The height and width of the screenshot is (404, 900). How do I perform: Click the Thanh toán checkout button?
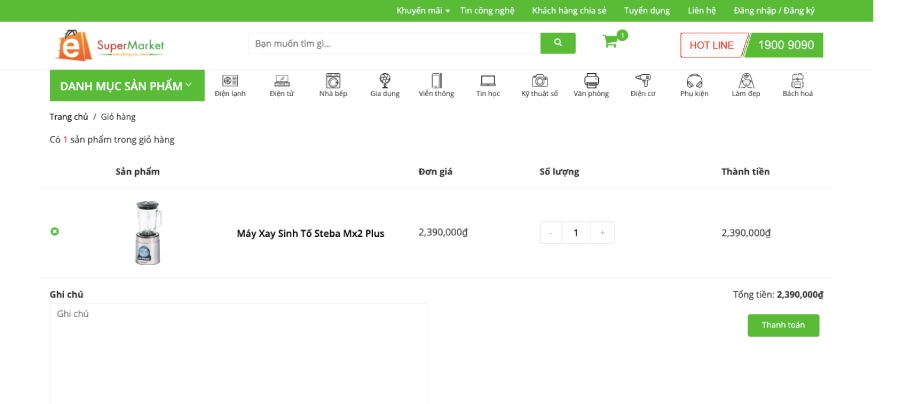click(x=783, y=325)
